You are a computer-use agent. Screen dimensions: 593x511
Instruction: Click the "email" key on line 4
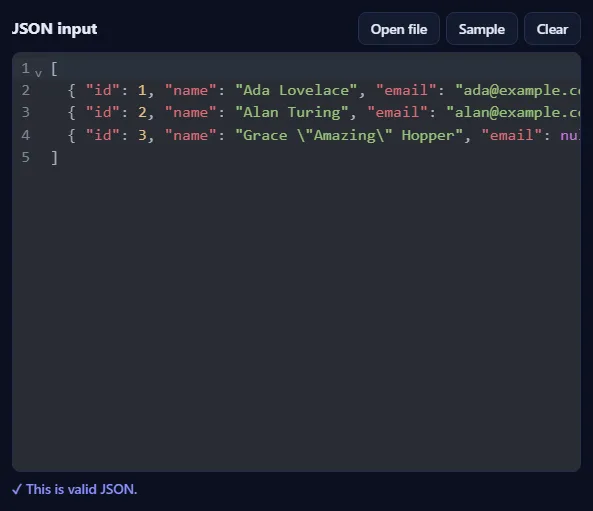511,135
